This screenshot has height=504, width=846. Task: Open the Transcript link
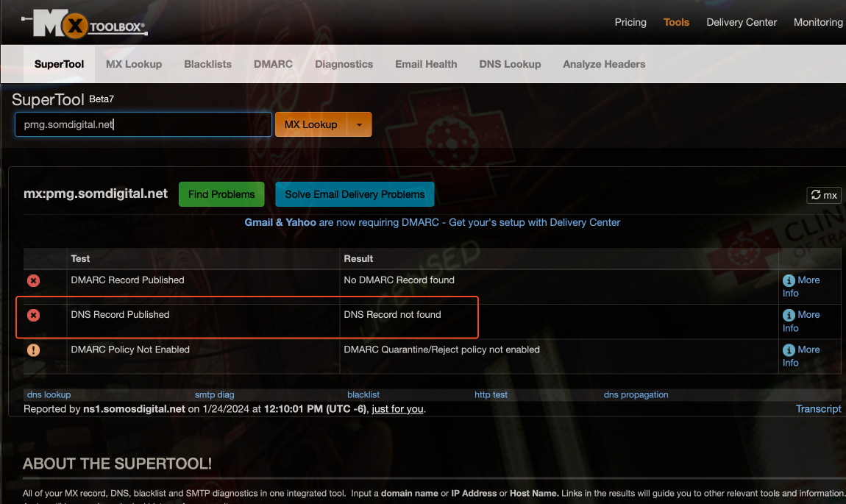tap(818, 409)
